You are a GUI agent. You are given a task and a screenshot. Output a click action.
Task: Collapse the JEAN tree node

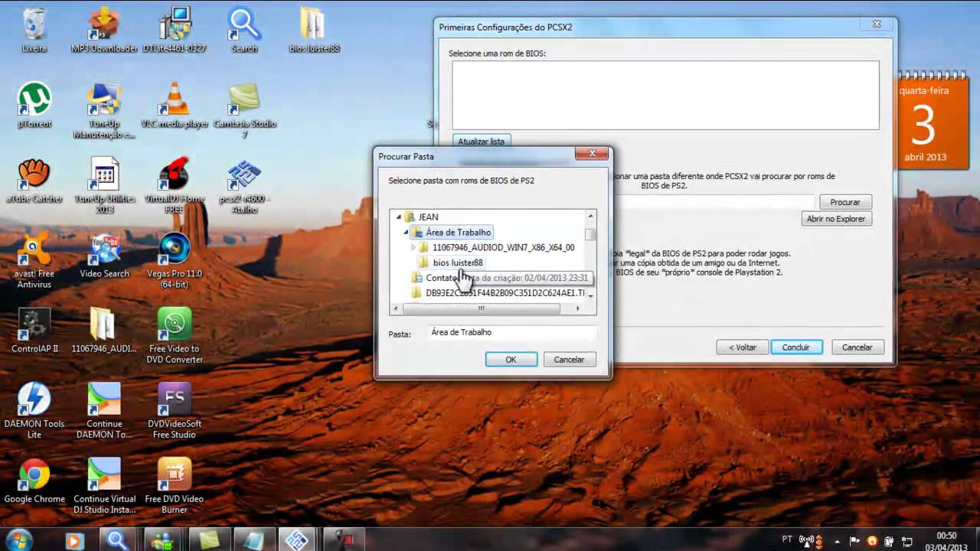coord(399,217)
